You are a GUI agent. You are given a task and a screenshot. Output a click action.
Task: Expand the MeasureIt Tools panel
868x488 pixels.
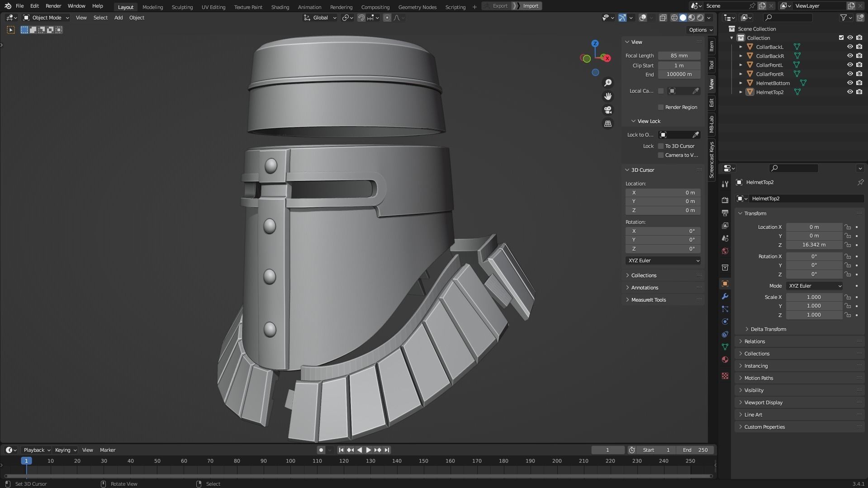[648, 300]
